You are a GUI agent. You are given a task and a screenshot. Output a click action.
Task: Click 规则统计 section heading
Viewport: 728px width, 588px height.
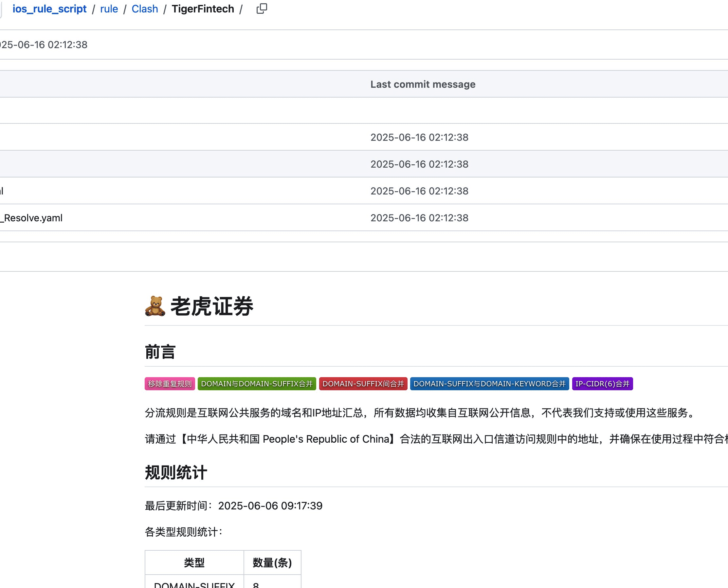pyautogui.click(x=176, y=472)
